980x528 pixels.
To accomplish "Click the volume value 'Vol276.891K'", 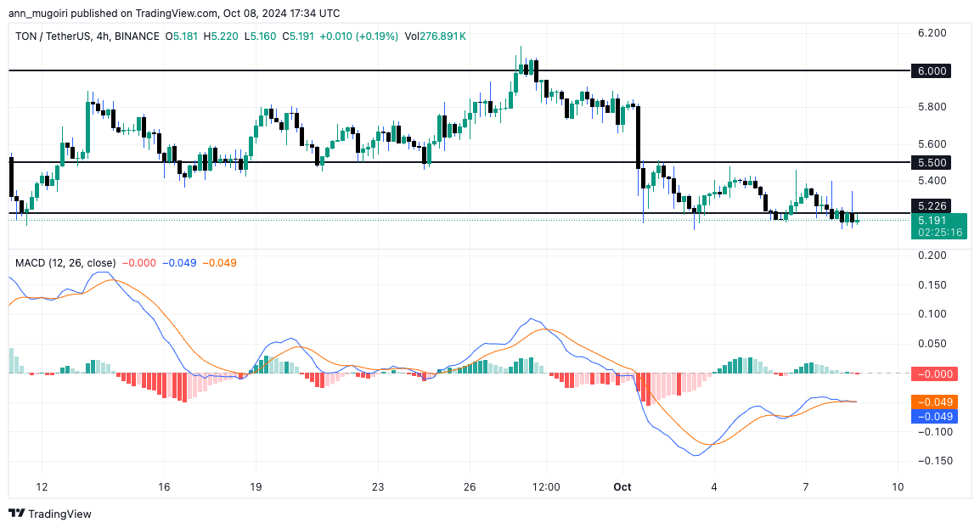I will click(435, 37).
